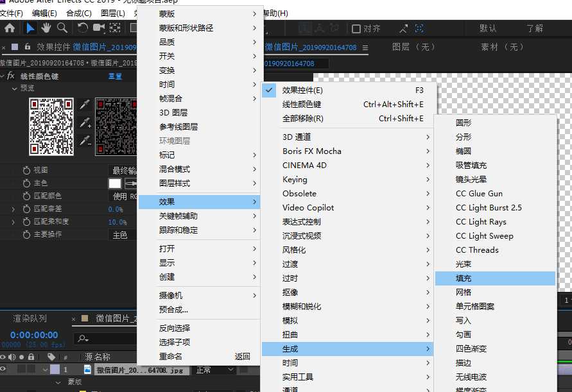Click the fx icon of 线性颜色键 effect
572x392 pixels.
tap(11, 76)
